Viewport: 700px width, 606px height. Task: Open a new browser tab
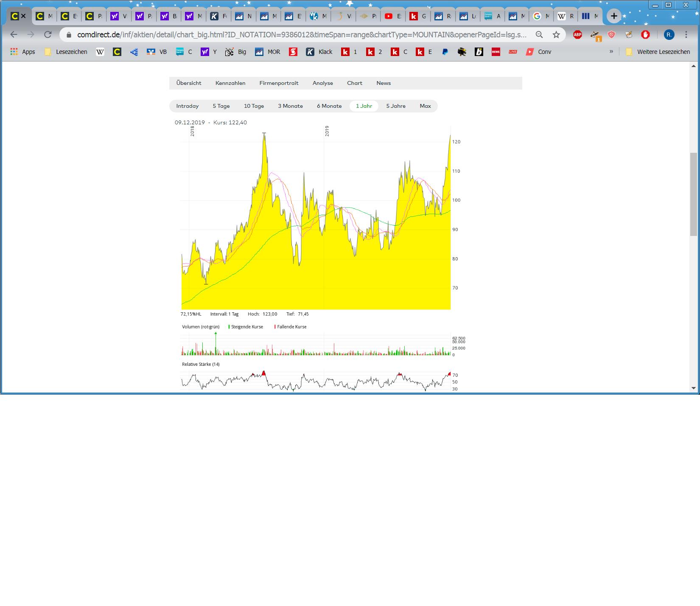614,16
